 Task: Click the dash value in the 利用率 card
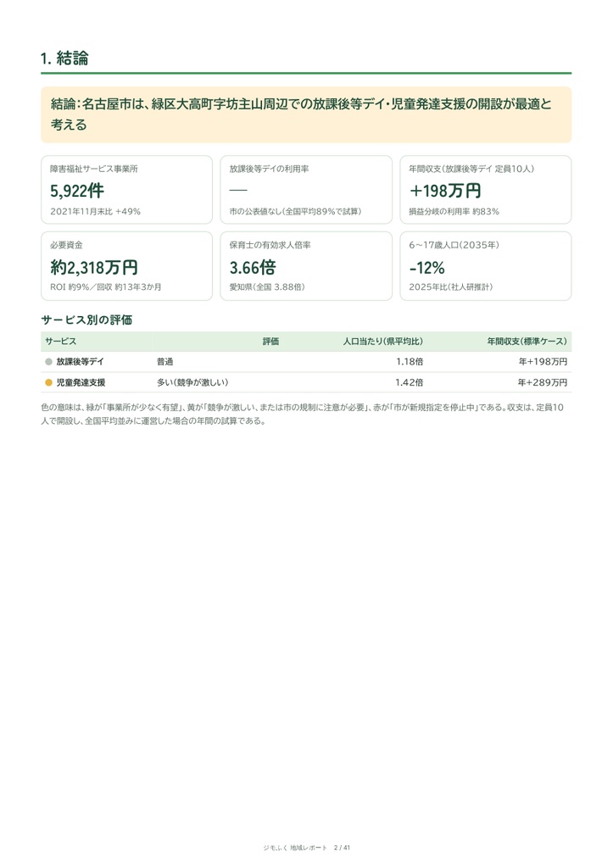pyautogui.click(x=238, y=190)
